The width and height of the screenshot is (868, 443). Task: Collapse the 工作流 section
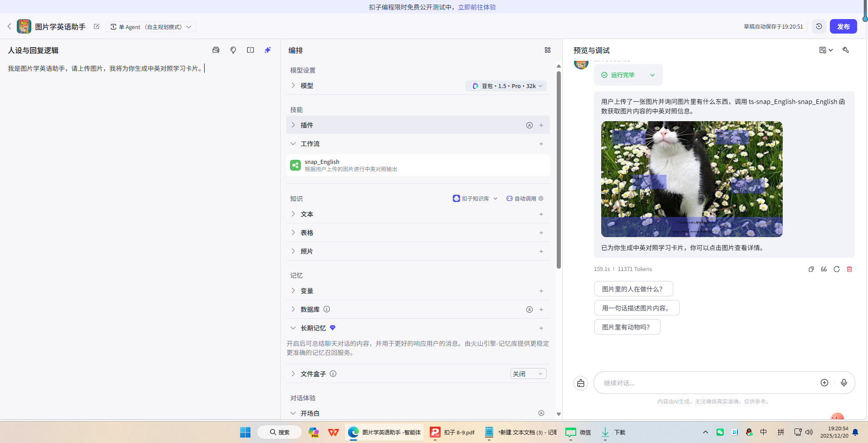(x=293, y=143)
